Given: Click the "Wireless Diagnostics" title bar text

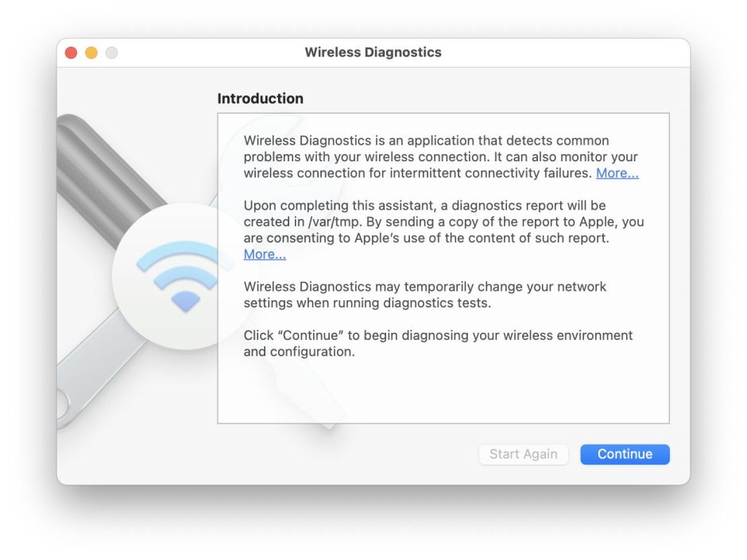Looking at the screenshot, I should click(x=373, y=52).
